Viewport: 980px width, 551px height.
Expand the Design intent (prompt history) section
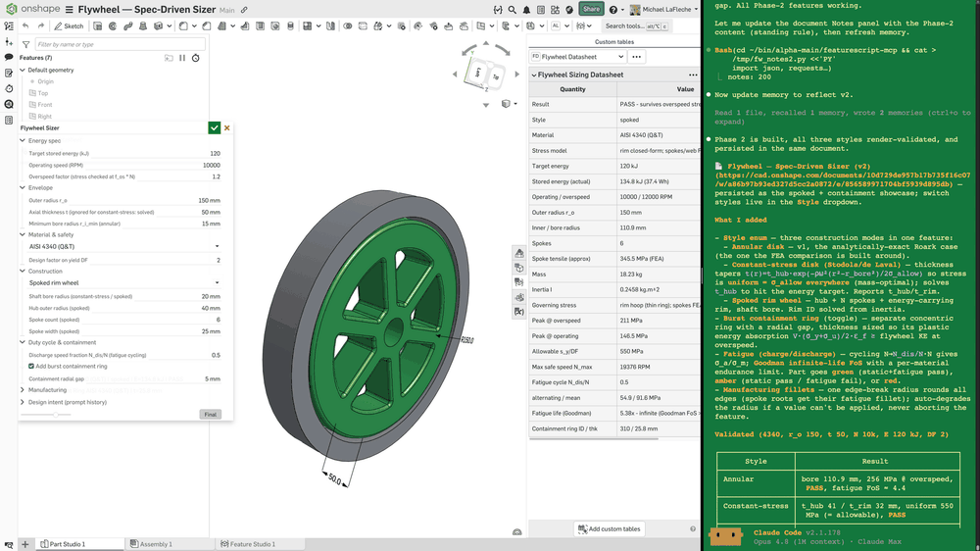point(24,402)
